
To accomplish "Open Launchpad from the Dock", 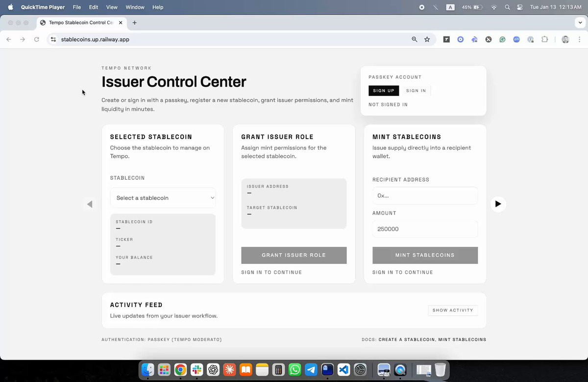I will (164, 370).
